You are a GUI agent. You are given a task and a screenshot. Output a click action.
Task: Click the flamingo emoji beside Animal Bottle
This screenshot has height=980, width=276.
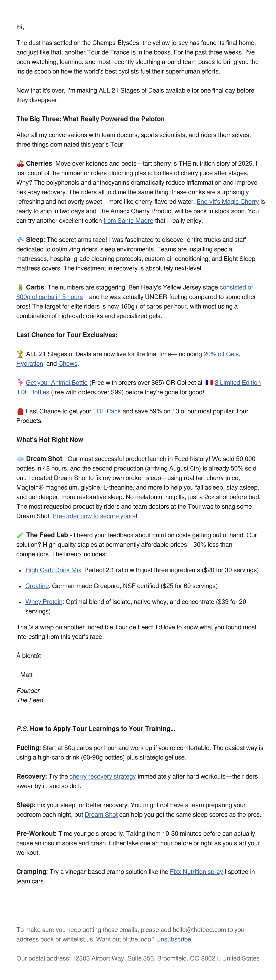click(20, 382)
